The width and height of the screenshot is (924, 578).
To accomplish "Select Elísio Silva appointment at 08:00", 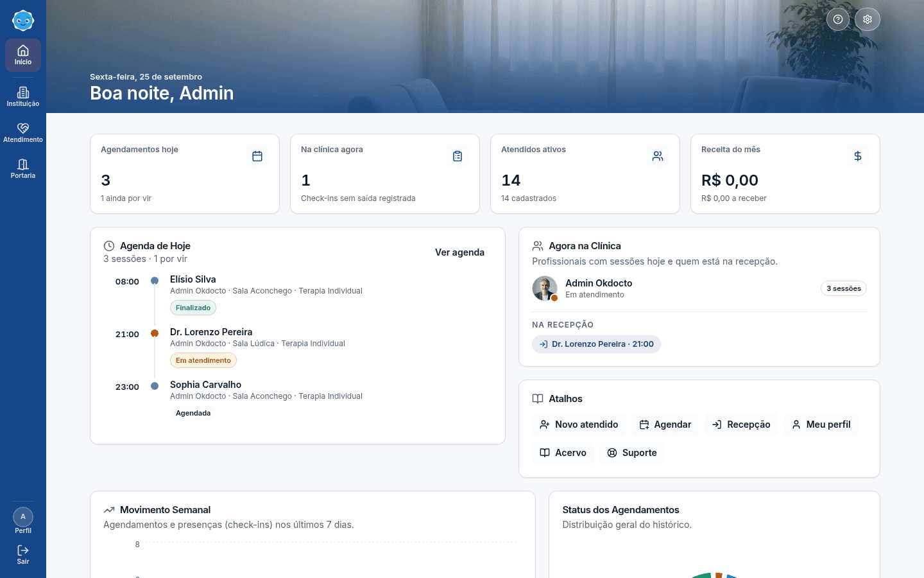I will point(297,296).
